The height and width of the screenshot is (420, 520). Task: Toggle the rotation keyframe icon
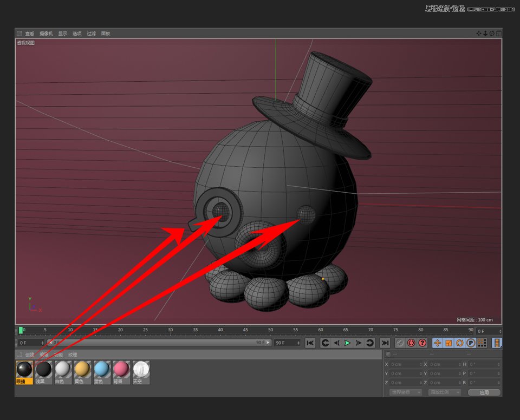(x=460, y=343)
